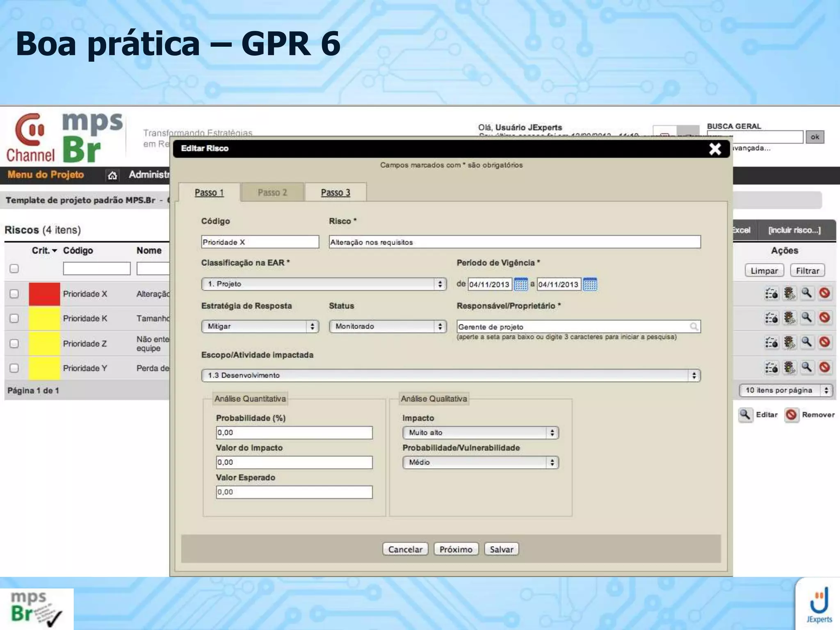840x630 pixels.
Task: Click the red criticality cell of Prioridade X
Action: point(44,294)
